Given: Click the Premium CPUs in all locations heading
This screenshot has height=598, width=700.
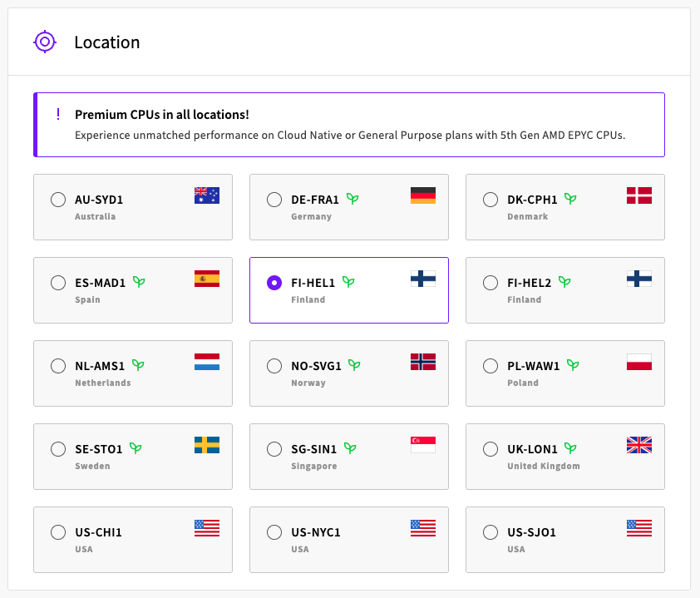Looking at the screenshot, I should pyautogui.click(x=162, y=115).
